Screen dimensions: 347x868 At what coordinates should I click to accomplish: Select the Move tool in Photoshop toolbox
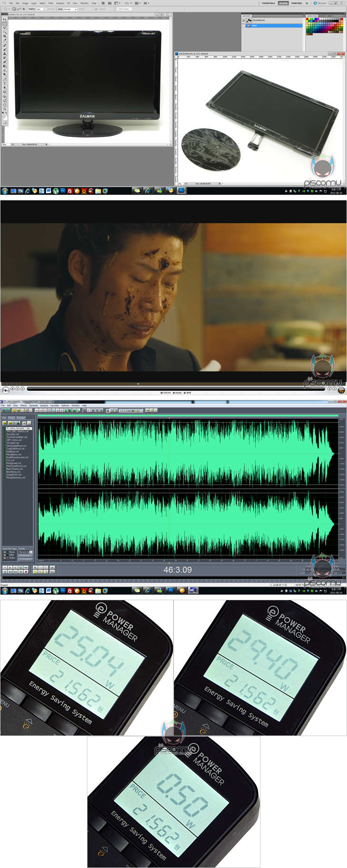point(5,19)
